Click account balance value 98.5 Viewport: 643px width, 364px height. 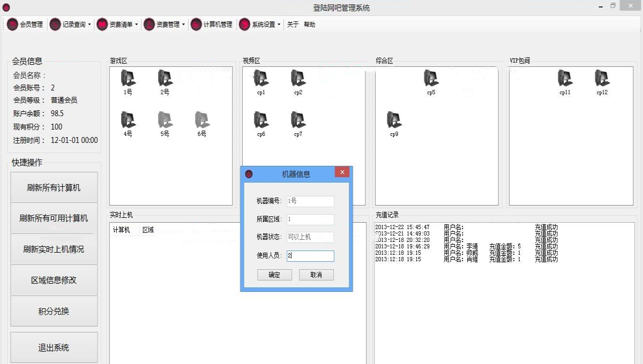coord(57,113)
